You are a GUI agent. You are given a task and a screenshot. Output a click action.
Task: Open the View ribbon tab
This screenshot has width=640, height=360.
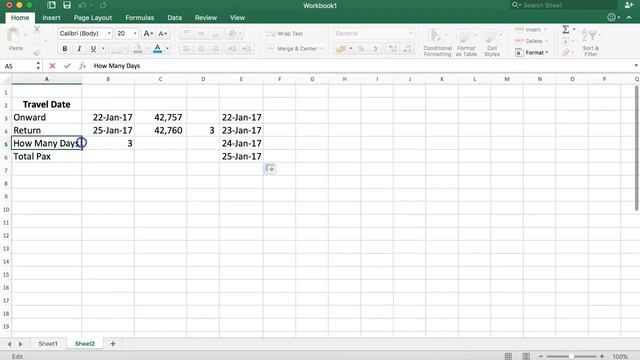pos(237,18)
